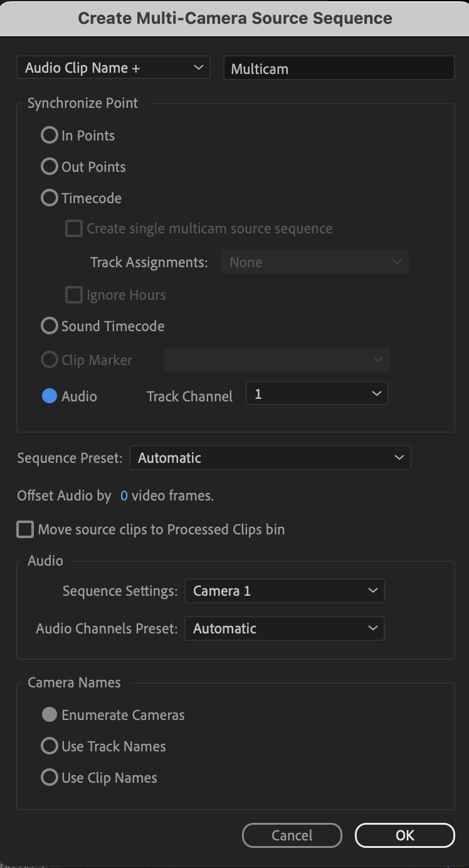
Task: Click the Multicam name text field
Action: [x=339, y=68]
